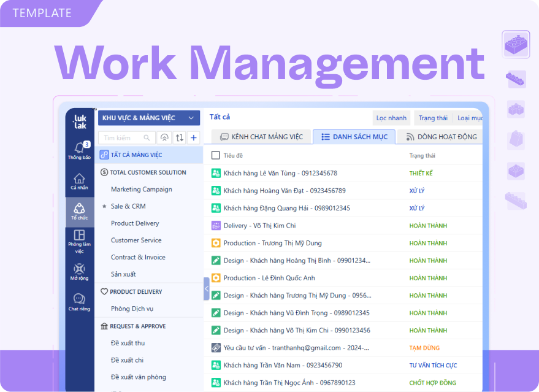
Task: Open Chat riêng private chat icon
Action: pyautogui.click(x=79, y=302)
